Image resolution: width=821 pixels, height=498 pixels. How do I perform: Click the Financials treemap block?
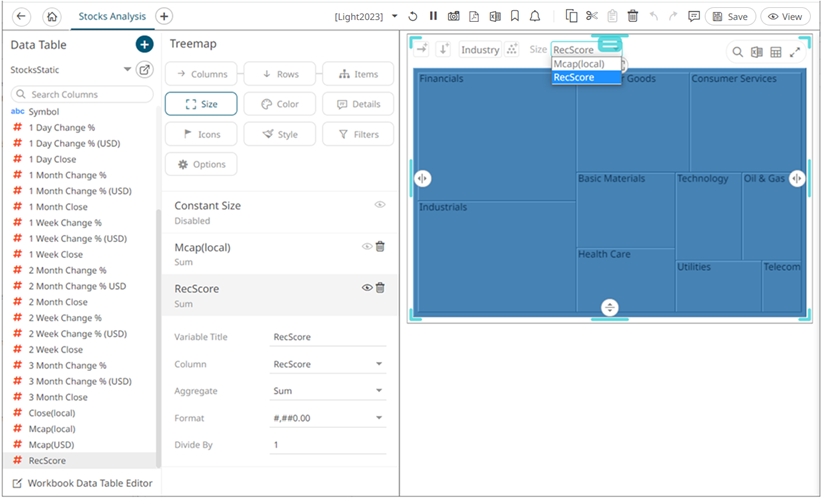495,130
